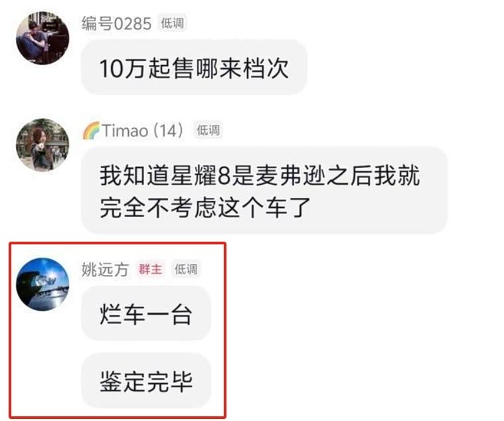Viewport: 504px width, 421px height.
Task: Open profile avatar of 编号0285
Action: 42,39
